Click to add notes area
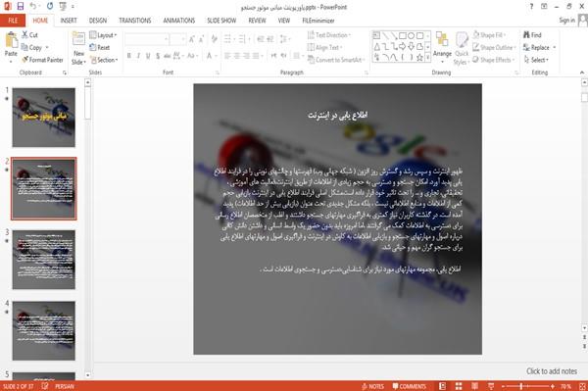Image resolution: width=588 pixels, height=391 pixels. coord(551,371)
